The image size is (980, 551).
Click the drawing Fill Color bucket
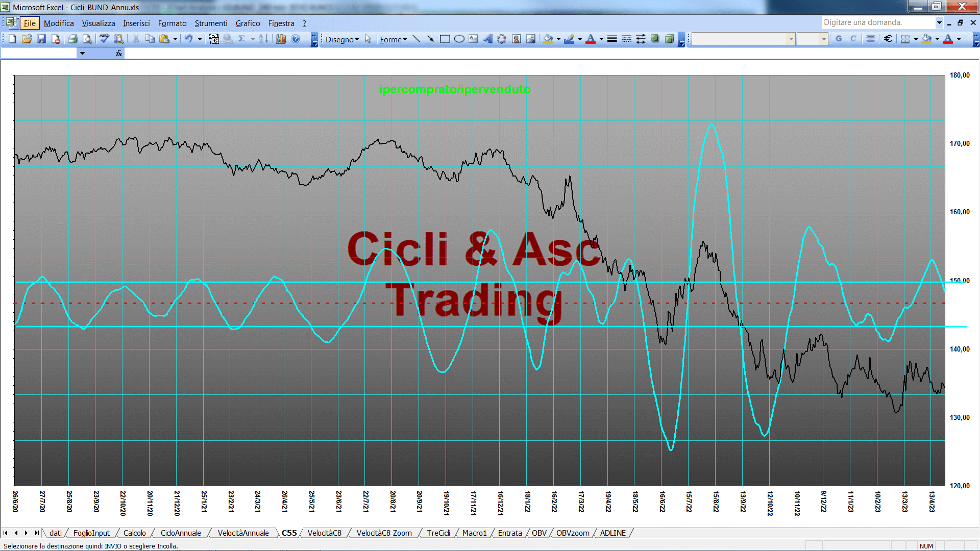click(x=548, y=39)
